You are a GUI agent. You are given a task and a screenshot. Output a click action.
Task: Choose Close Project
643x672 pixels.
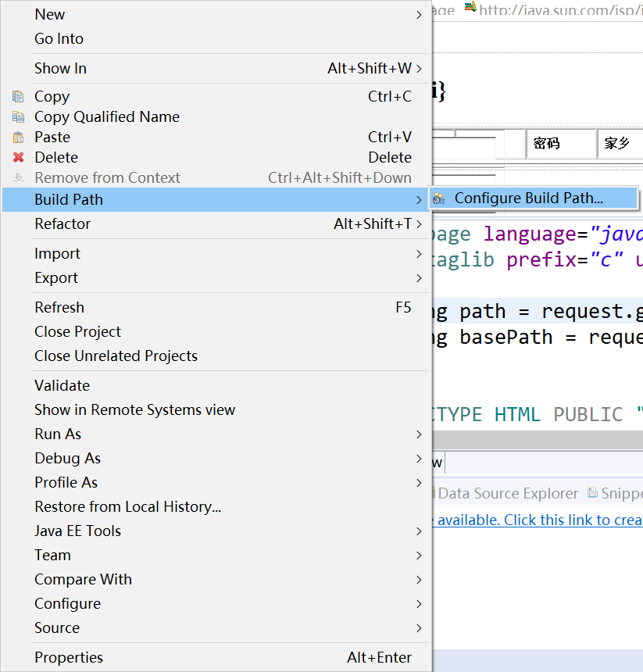click(216, 332)
